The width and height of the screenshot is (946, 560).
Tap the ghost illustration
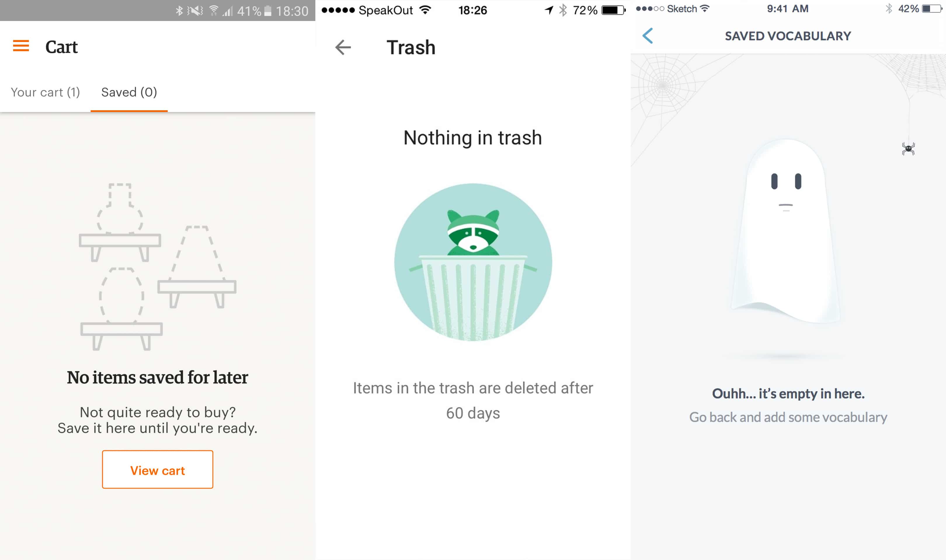click(x=785, y=231)
